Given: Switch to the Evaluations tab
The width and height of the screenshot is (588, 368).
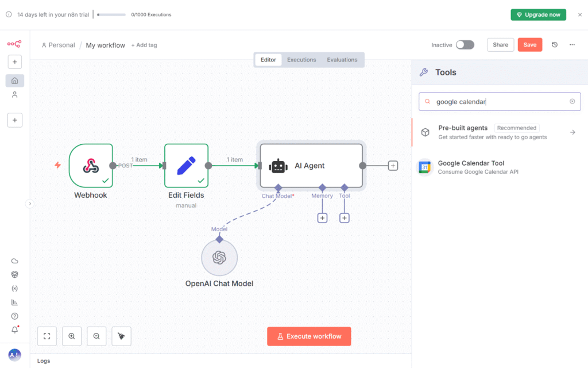Looking at the screenshot, I should click(342, 60).
